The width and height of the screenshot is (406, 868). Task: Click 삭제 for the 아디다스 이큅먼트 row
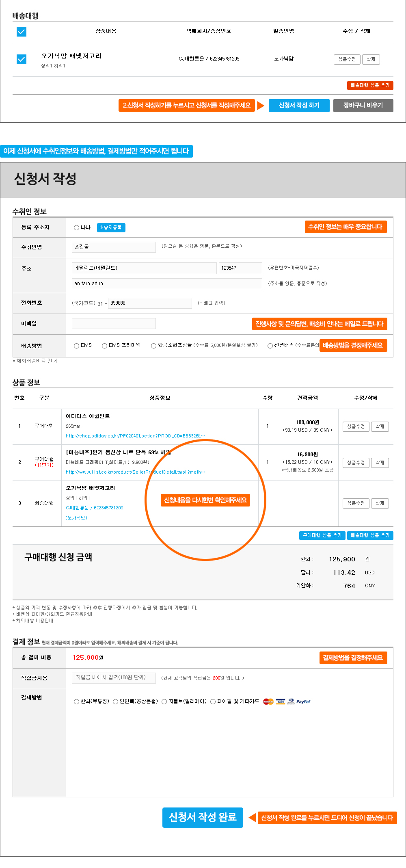click(380, 426)
